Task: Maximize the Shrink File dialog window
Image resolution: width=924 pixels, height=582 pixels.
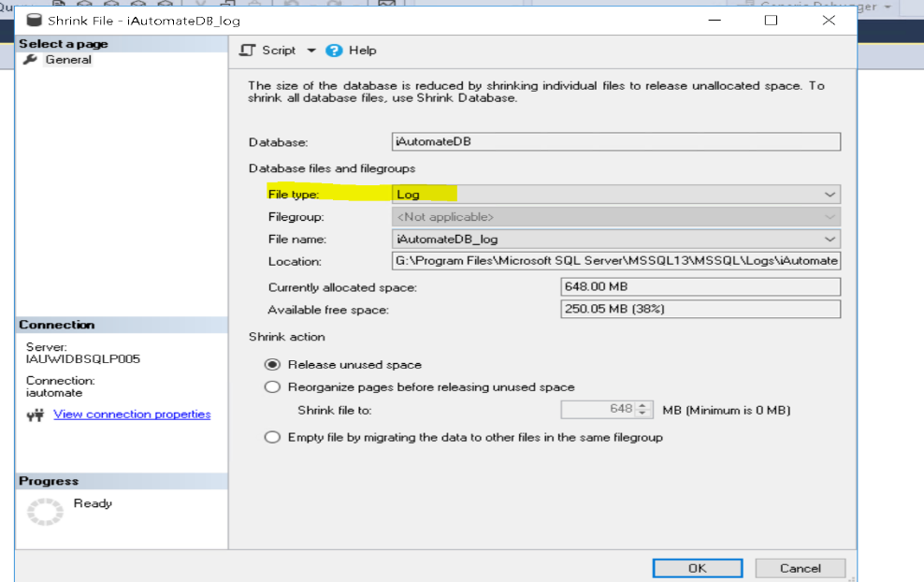Action: coord(771,20)
